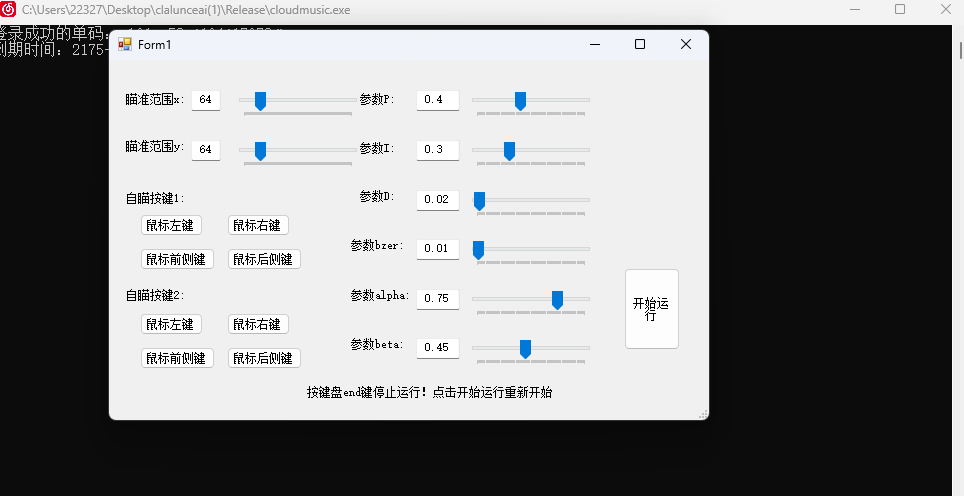Screen dimensions: 964x496
Task: Select 鼠标前侧键 under 自瞄按键1
Action: tap(177, 259)
